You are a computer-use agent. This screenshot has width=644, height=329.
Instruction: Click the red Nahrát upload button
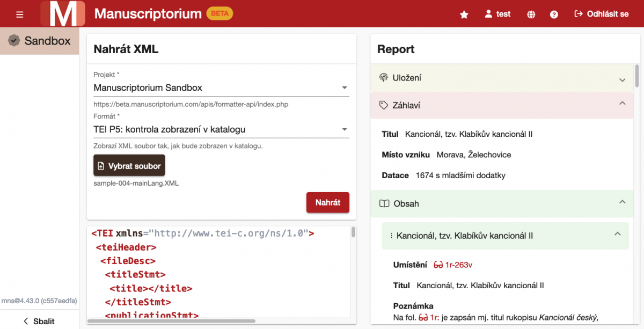(x=328, y=202)
